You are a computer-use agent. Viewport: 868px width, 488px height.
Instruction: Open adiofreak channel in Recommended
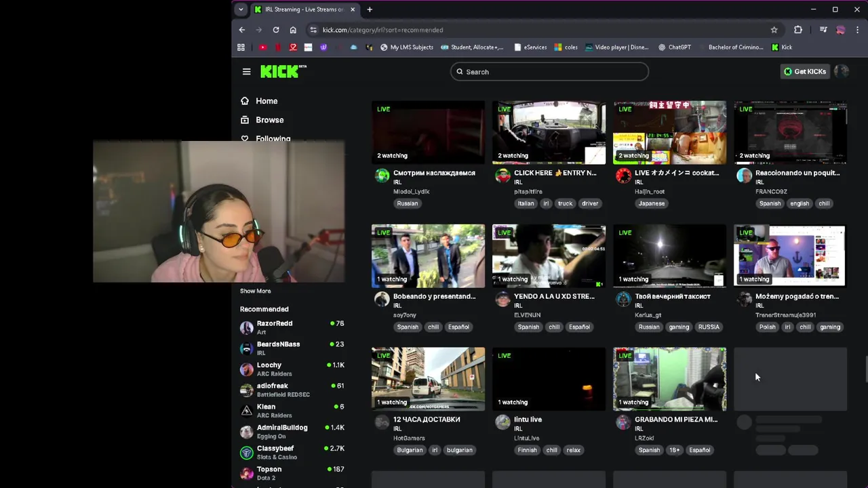(292, 390)
